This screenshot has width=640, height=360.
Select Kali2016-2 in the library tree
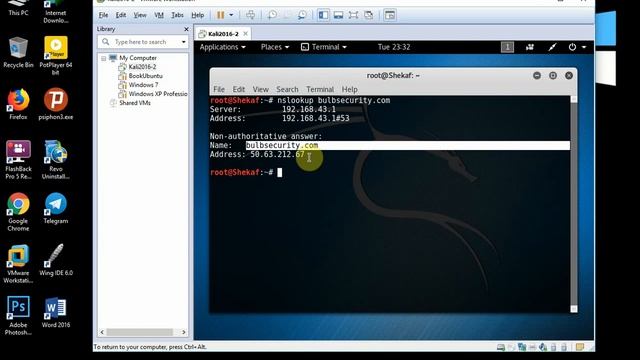click(x=142, y=67)
